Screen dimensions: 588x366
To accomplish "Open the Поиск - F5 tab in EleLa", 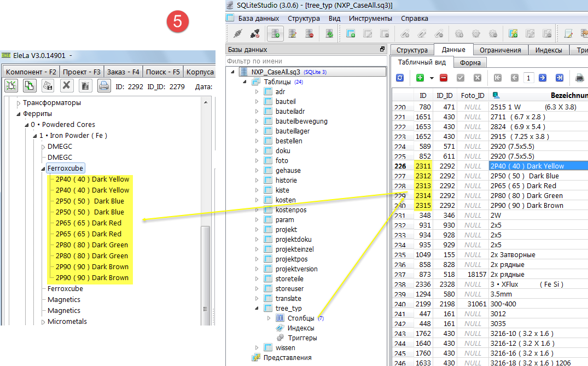I will pos(163,72).
